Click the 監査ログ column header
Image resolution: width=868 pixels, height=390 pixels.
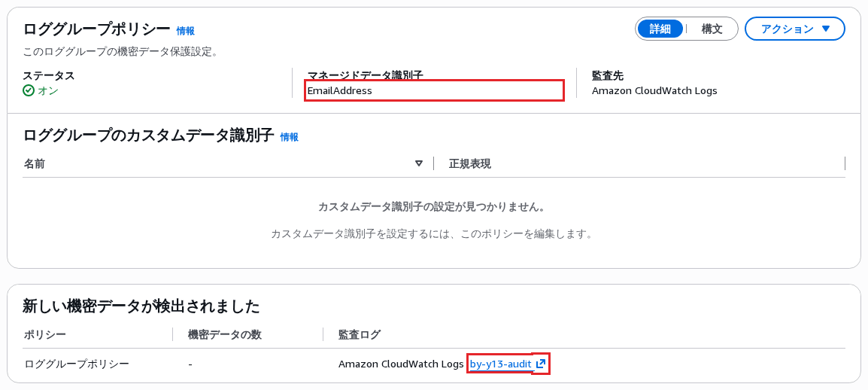360,334
